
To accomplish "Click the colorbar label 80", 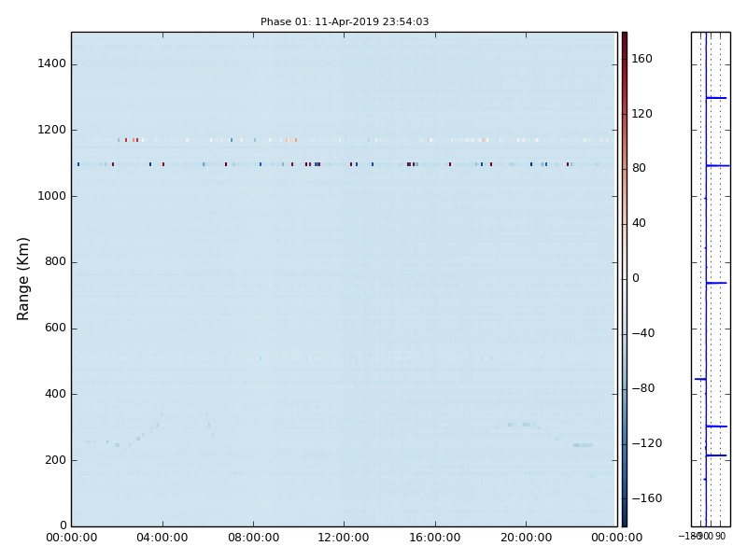I will (x=639, y=168).
